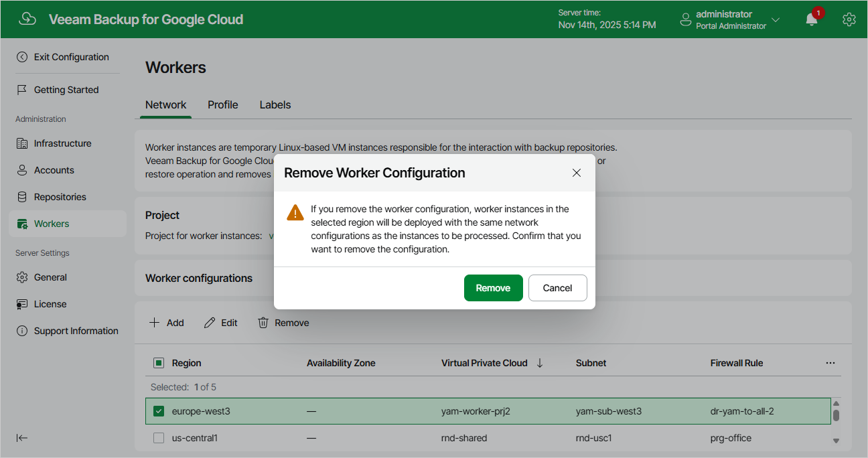
Task: Open table column options ellipsis
Action: (830, 363)
